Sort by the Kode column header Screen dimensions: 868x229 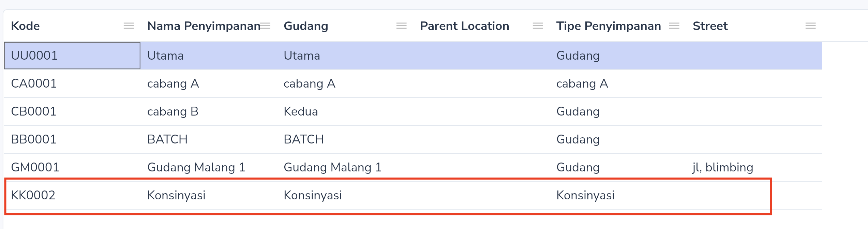tap(25, 26)
